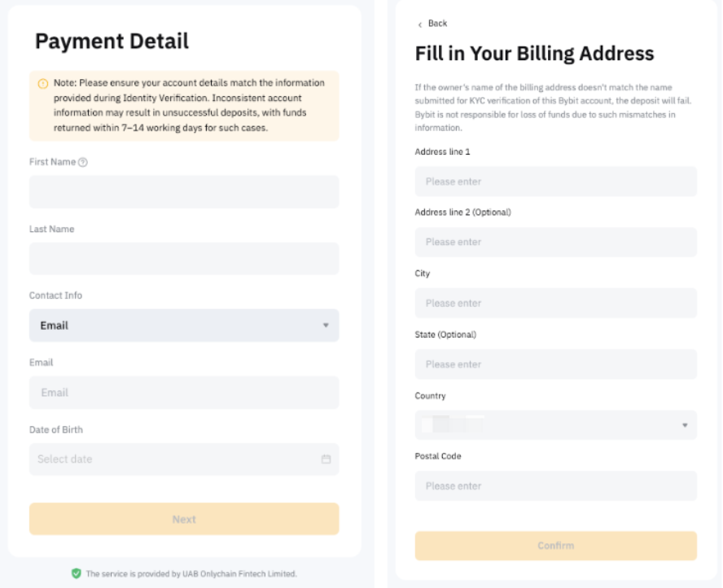The width and height of the screenshot is (723, 588).
Task: Select the City input field
Action: tap(555, 303)
